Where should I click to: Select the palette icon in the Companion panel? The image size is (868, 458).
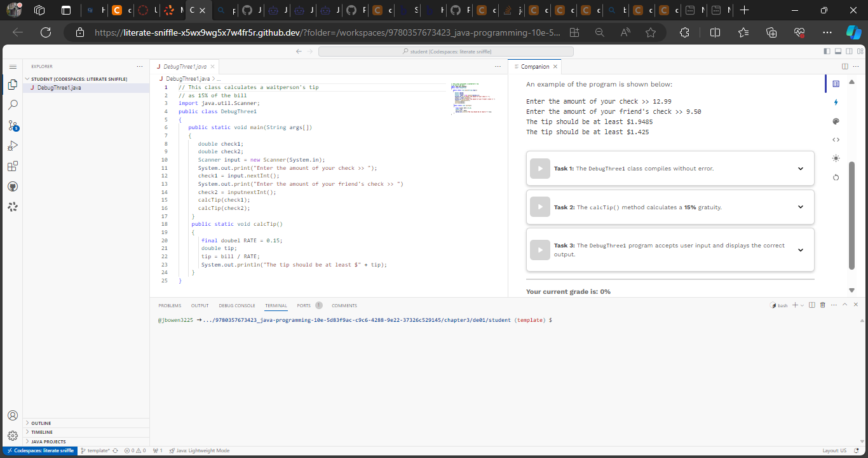836,121
